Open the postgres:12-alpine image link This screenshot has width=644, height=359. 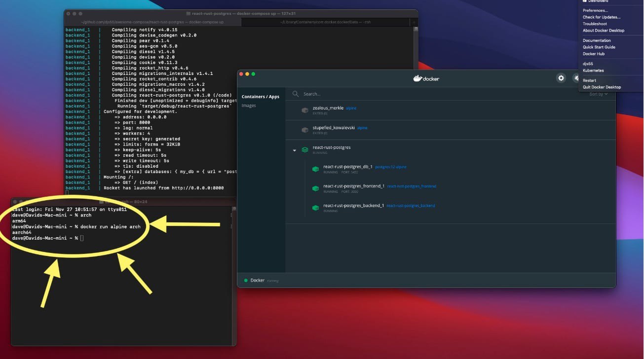(x=391, y=167)
